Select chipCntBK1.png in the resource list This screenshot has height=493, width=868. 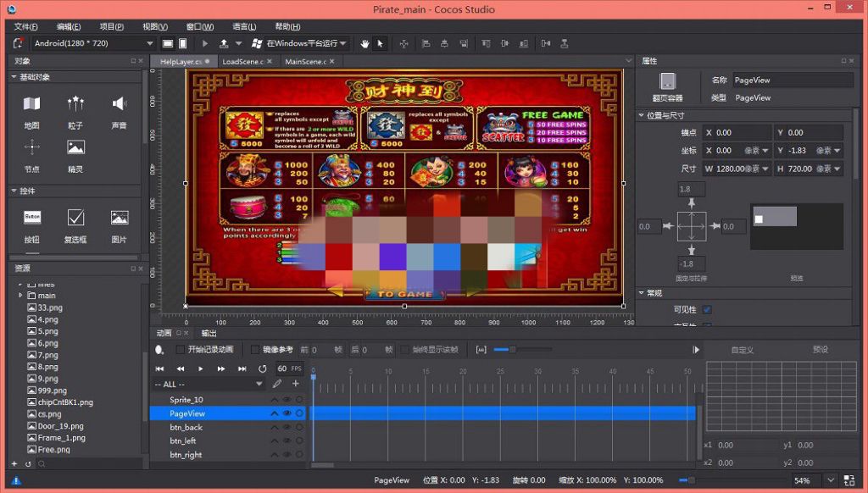pyautogui.click(x=65, y=402)
